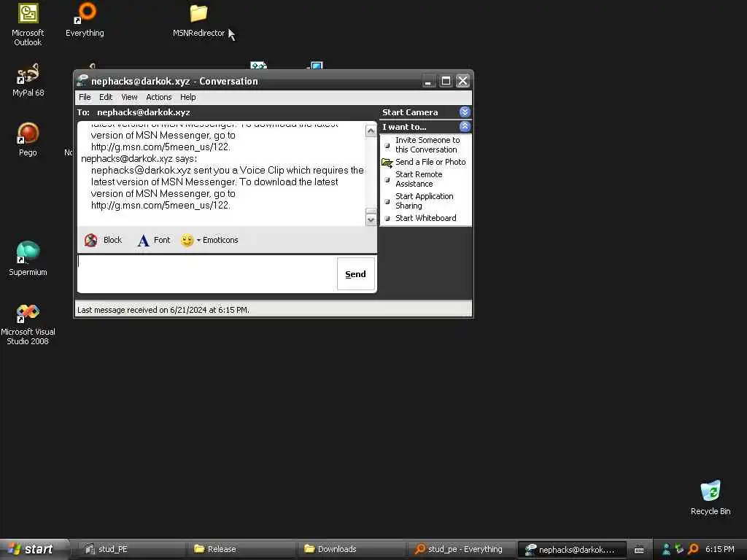This screenshot has height=560, width=747.
Task: Open the Emoticons dropdown arrow
Action: tap(198, 240)
